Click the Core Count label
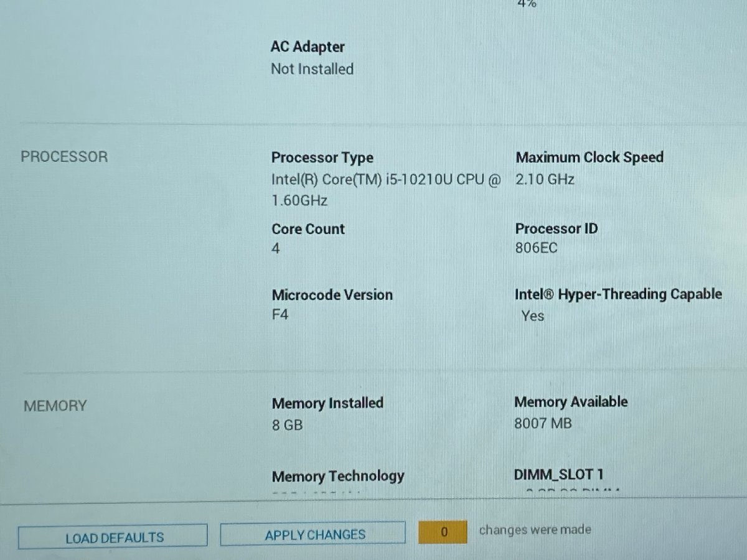Screen dimensions: 747x560 (x=308, y=229)
